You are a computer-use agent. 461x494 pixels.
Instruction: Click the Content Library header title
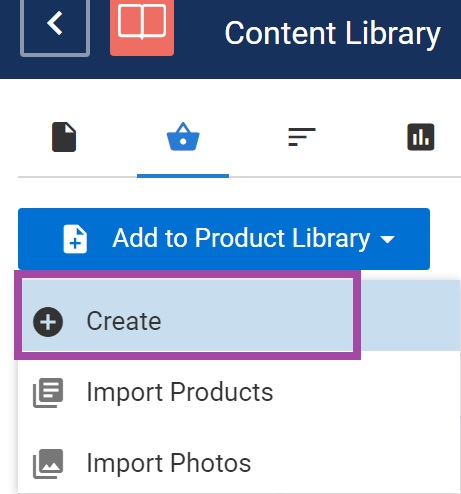(x=333, y=34)
